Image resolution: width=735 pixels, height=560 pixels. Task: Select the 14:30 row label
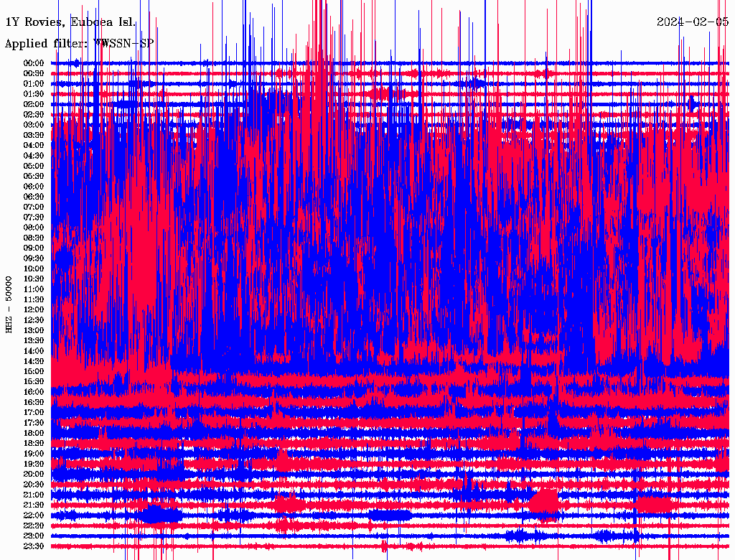point(34,361)
